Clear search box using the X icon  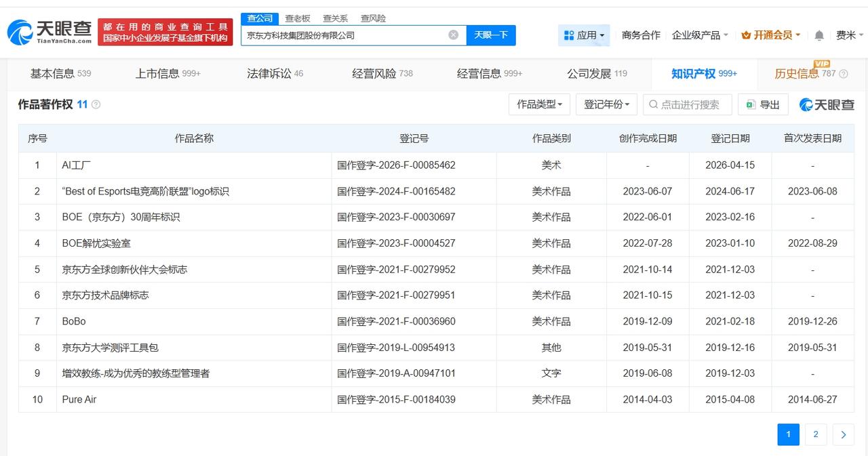coord(453,35)
